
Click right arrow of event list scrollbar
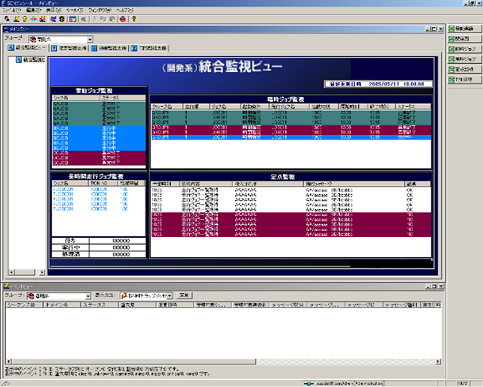point(438,362)
